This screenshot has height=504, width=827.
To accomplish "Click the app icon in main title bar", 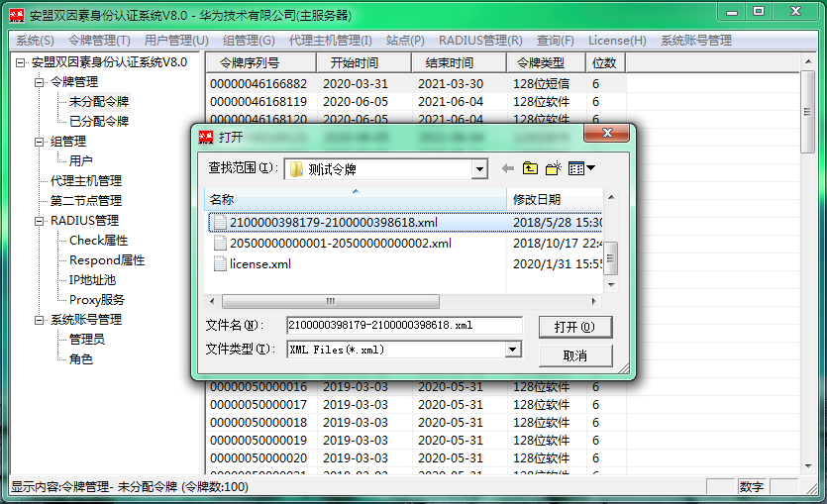I will tap(17, 15).
